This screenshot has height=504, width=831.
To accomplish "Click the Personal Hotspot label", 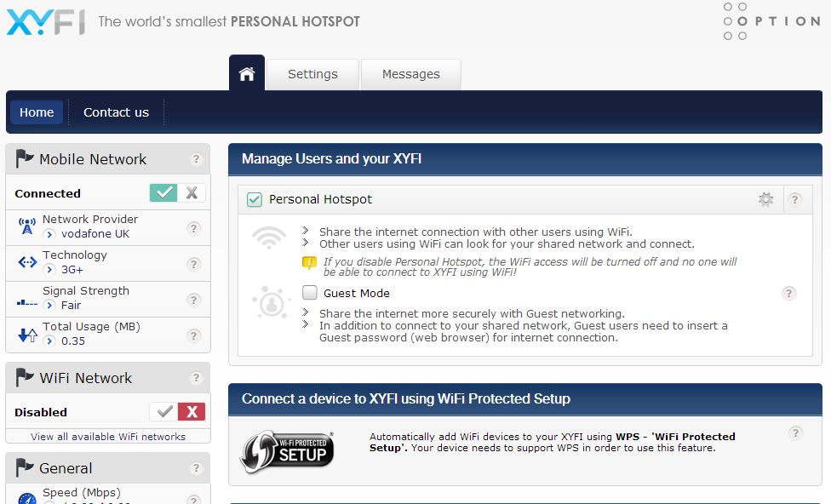I will [x=320, y=199].
